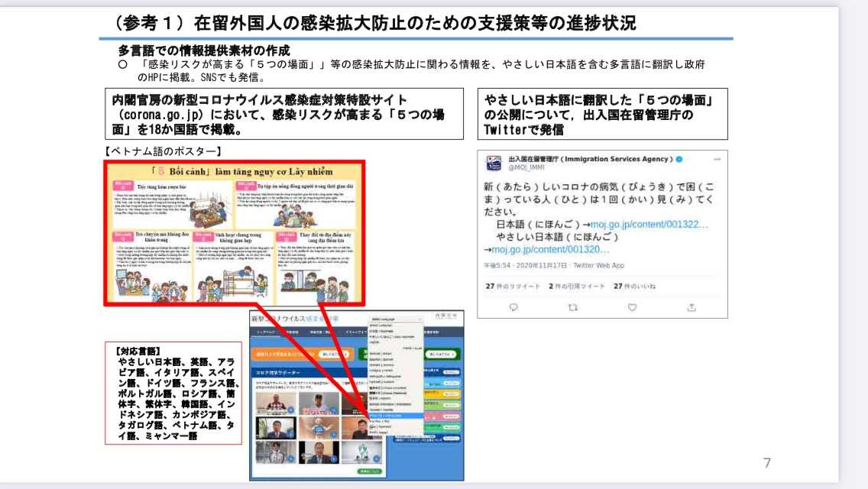Click the tweet's '27 件のいいね' count

click(634, 287)
